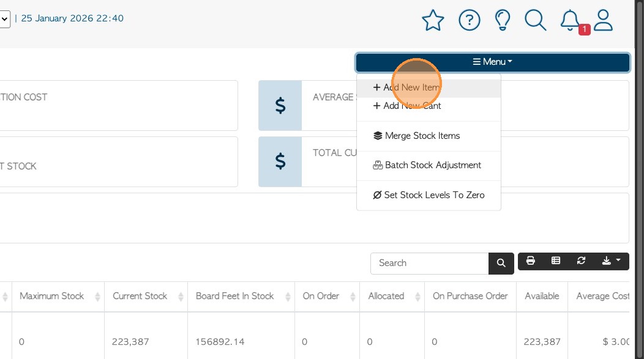Open the user profile icon
The width and height of the screenshot is (644, 359).
click(x=604, y=21)
